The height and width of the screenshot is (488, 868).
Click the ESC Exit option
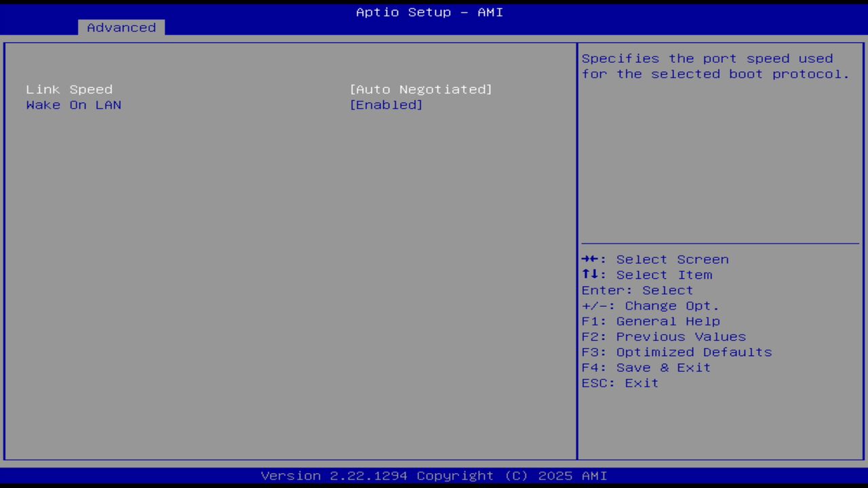point(619,383)
